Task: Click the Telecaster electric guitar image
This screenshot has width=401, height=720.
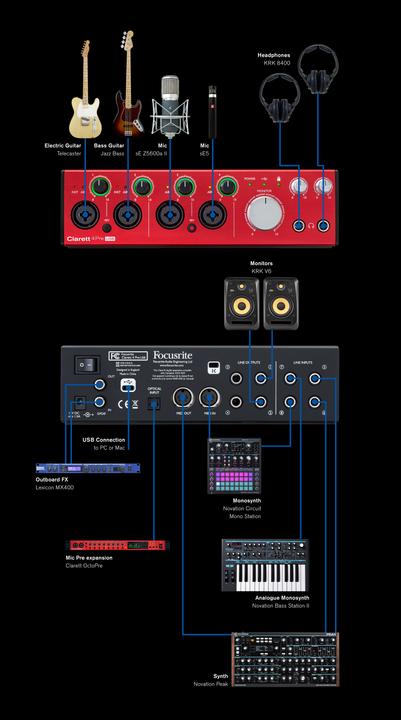Action: point(85,90)
